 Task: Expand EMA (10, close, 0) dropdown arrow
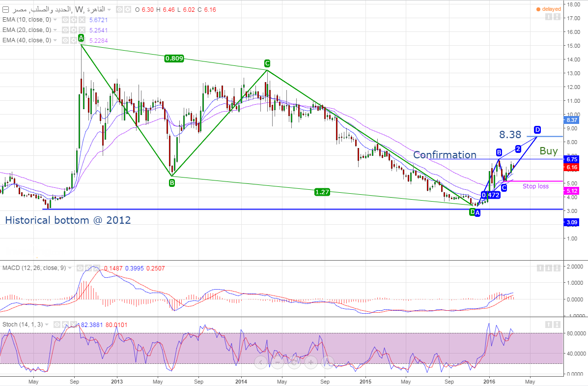coord(55,20)
